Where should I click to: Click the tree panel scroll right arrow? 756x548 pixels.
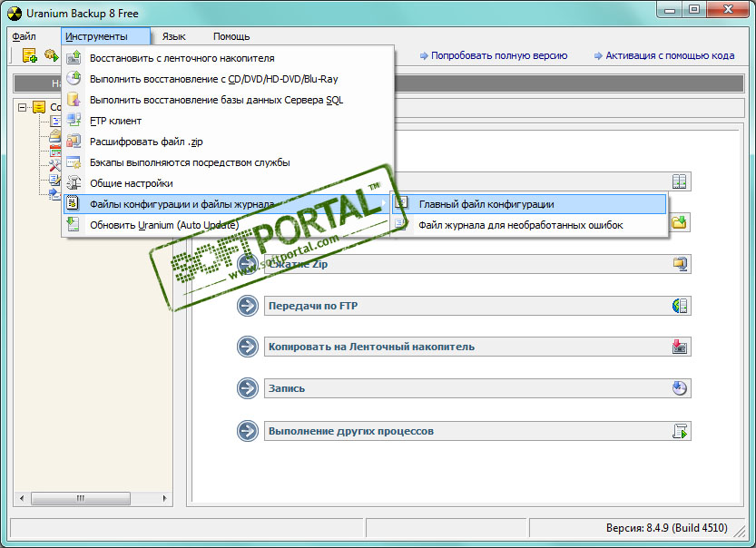pyautogui.click(x=165, y=498)
